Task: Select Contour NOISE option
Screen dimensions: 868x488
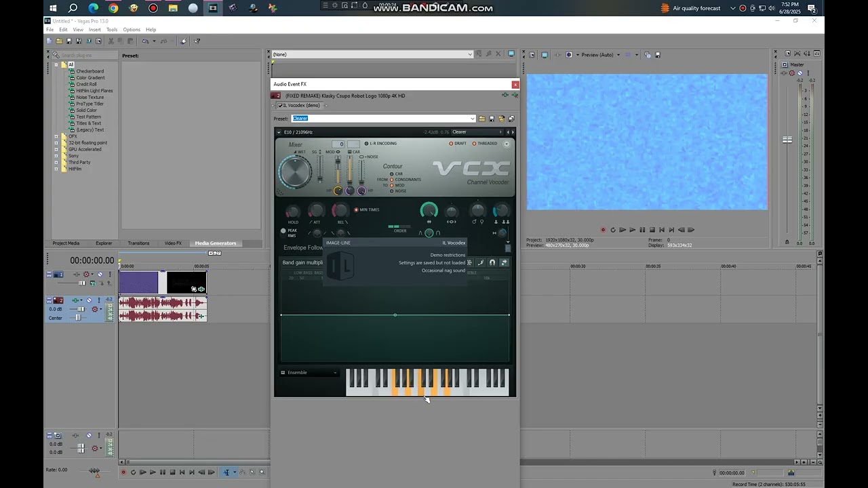Action: pos(391,191)
